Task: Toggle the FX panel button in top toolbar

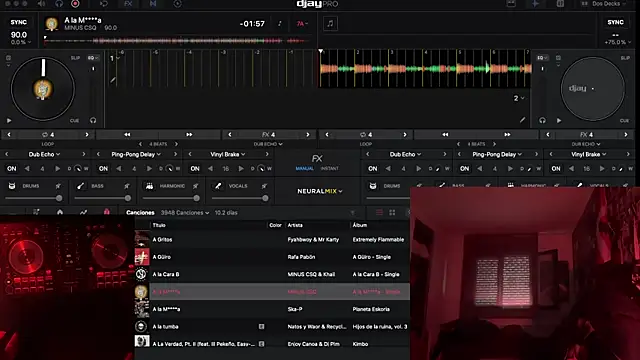Action: 128,4
